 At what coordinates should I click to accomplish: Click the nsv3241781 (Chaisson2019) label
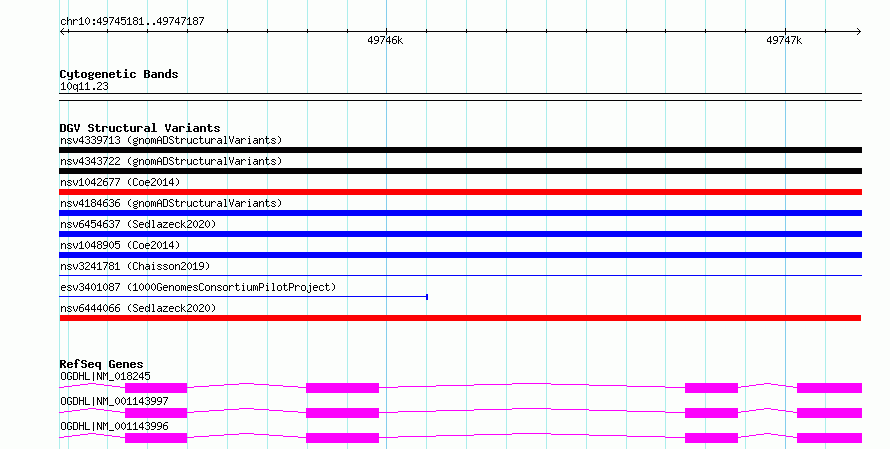click(135, 266)
